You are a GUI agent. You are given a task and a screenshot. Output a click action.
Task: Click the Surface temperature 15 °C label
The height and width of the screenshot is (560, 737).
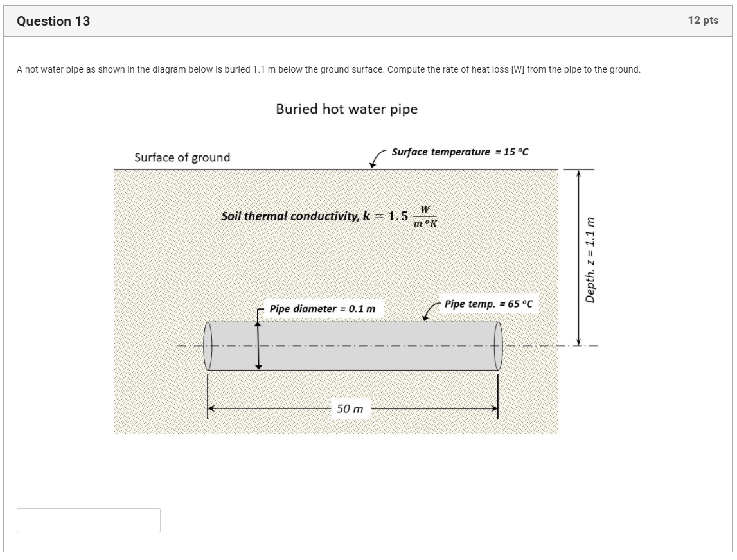click(x=460, y=152)
